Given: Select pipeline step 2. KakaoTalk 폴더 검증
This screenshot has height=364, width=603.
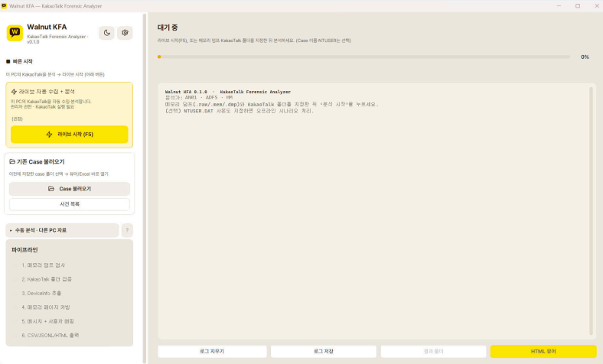Looking at the screenshot, I should (47, 279).
